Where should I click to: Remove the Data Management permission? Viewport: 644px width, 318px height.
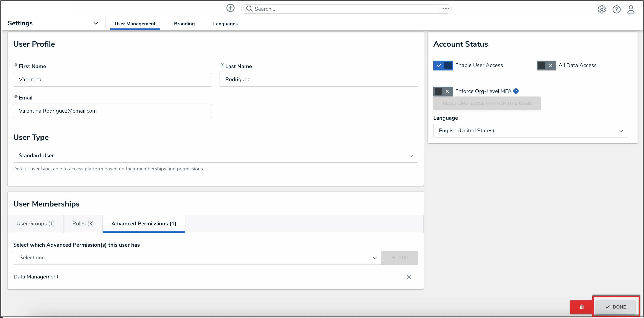click(409, 277)
